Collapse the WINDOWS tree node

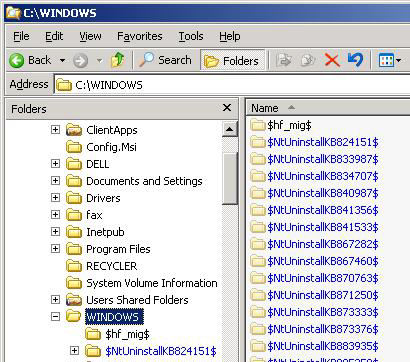point(55,316)
